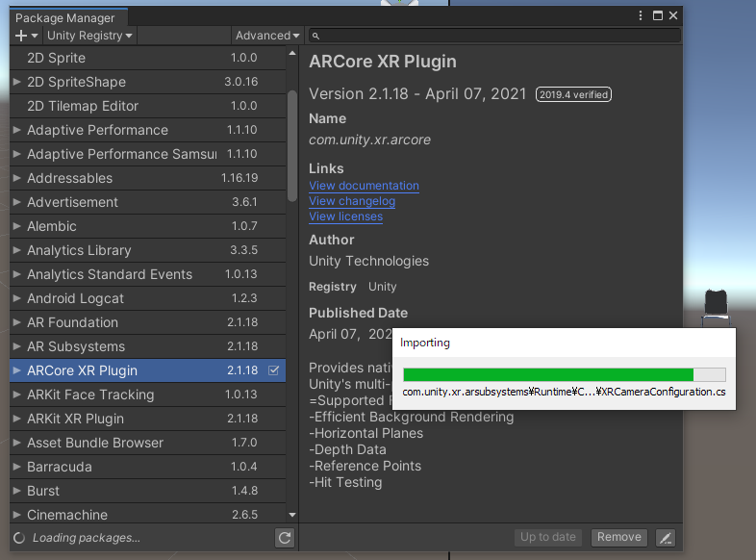
Task: Select the ARKit XR Plugin package
Action: pyautogui.click(x=147, y=419)
